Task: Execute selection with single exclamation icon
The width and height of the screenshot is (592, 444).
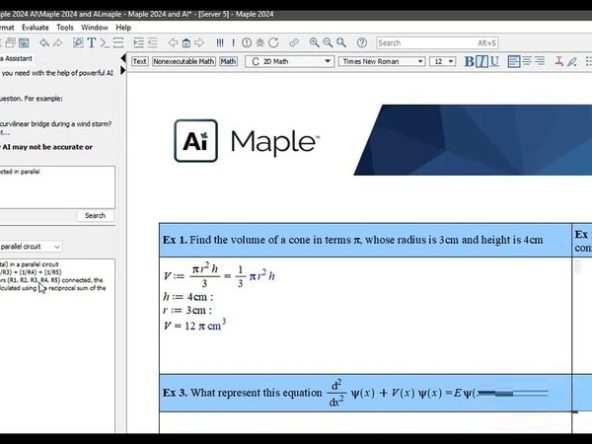Action: (233, 43)
